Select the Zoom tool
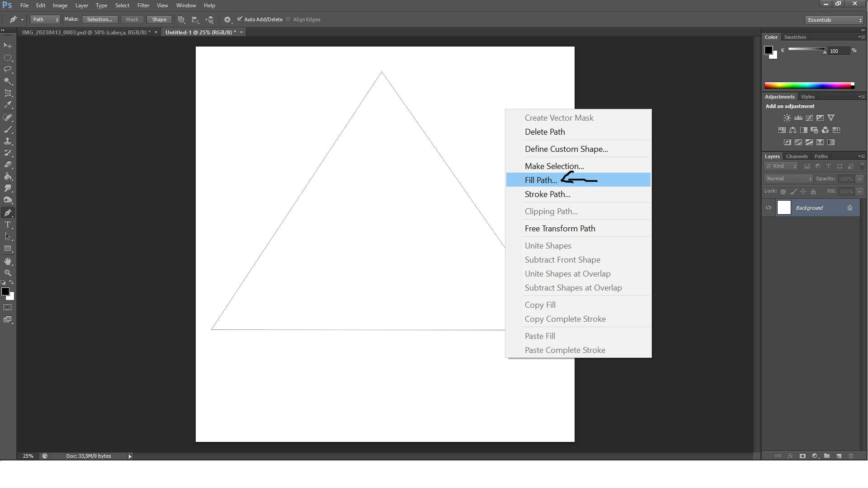The width and height of the screenshot is (868, 488). (8, 273)
